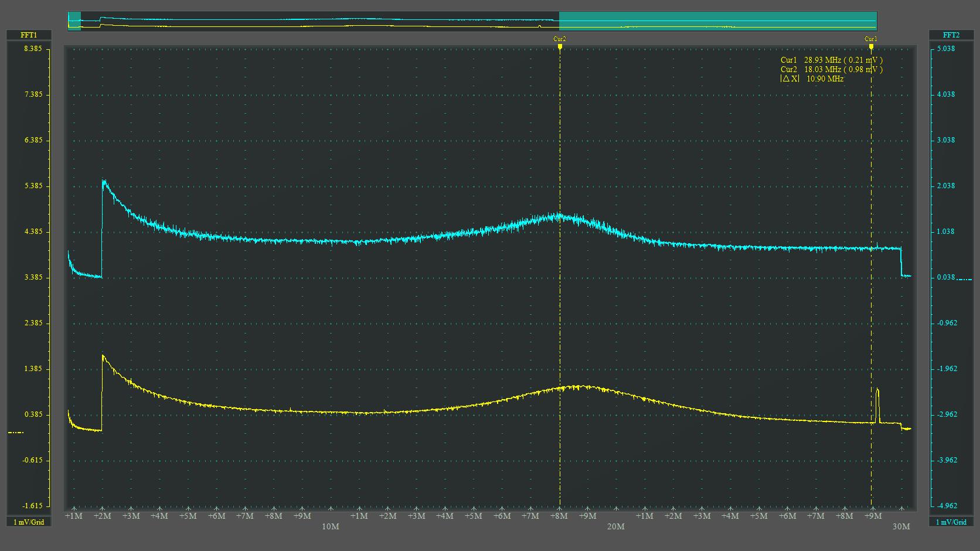Click the 5.385 value on FFT1 scale

33,186
